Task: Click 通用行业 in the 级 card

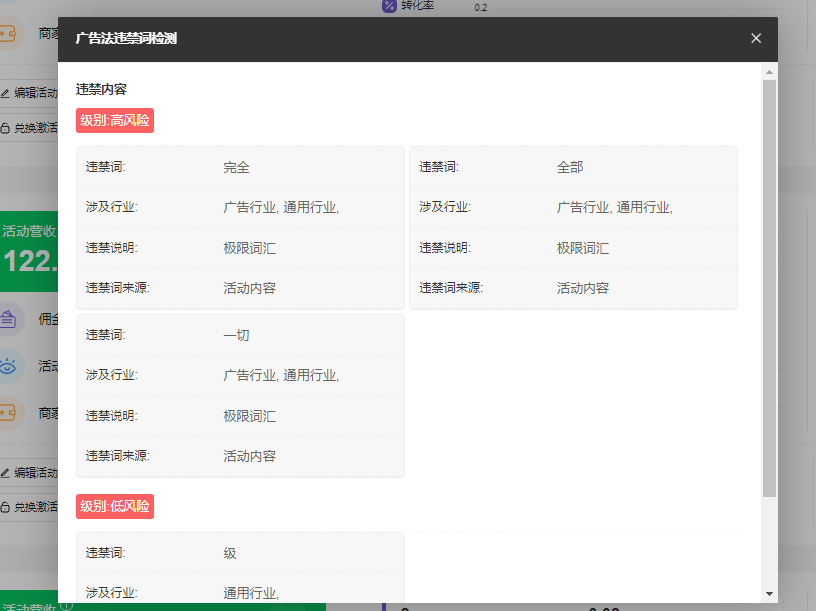Action: pos(251,593)
